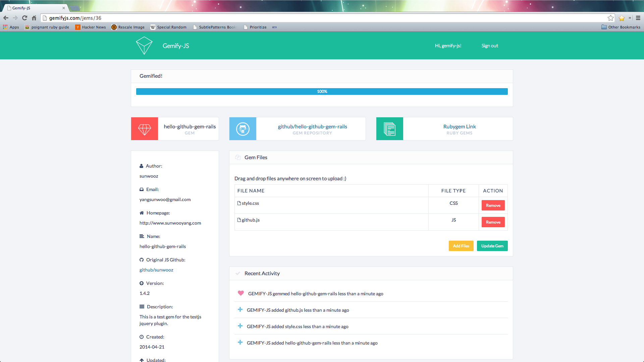The height and width of the screenshot is (362, 644).
Task: Click the blue GitHub octocat icon tile
Action: tap(243, 129)
